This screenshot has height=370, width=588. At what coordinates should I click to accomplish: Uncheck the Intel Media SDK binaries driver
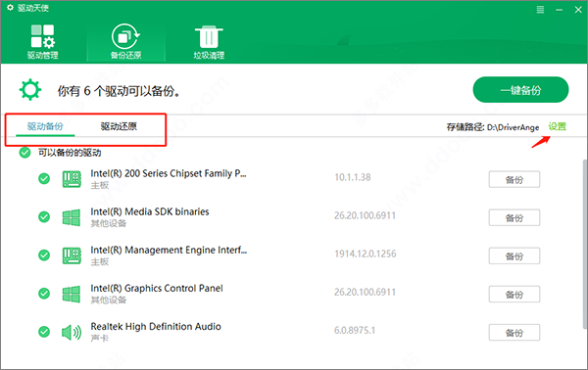(x=44, y=217)
